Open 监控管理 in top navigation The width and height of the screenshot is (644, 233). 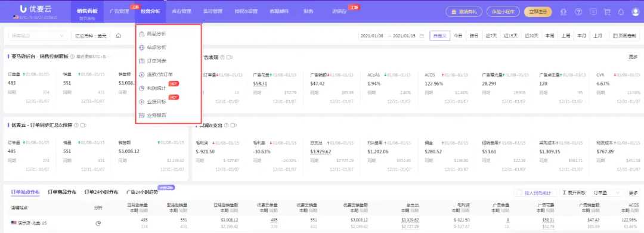tap(213, 11)
